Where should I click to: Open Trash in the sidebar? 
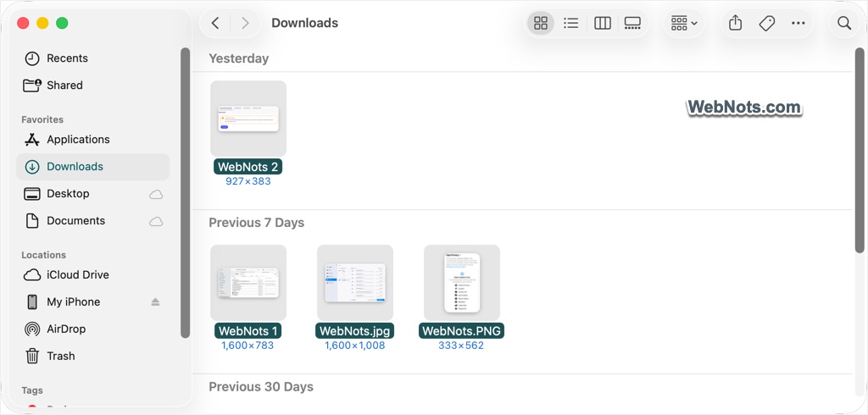[x=92, y=357]
